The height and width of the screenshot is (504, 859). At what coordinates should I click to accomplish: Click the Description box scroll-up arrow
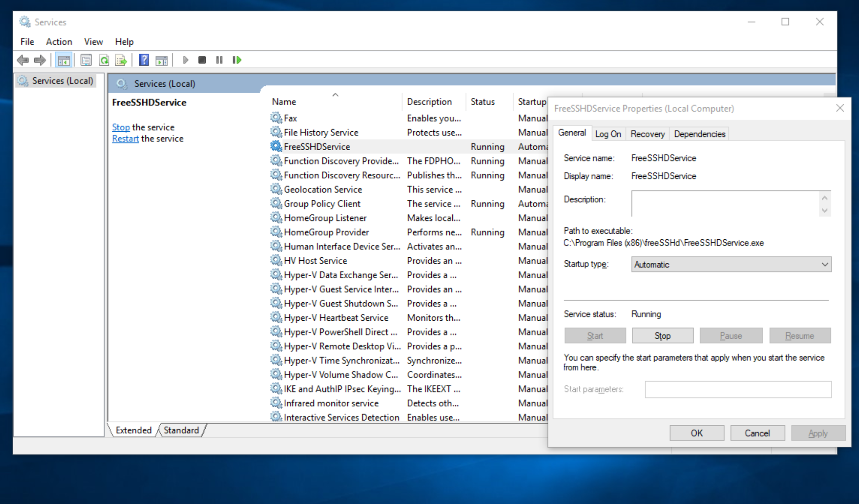tap(825, 198)
